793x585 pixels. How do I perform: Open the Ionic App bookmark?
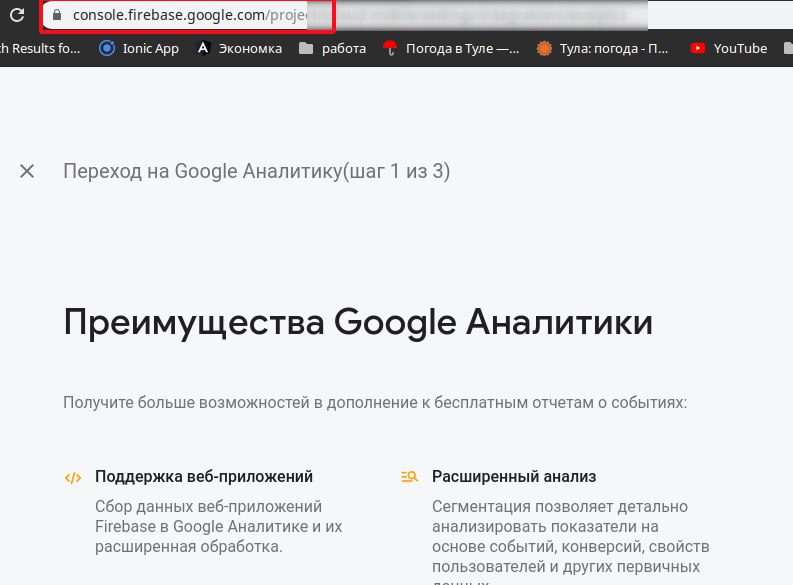(139, 49)
